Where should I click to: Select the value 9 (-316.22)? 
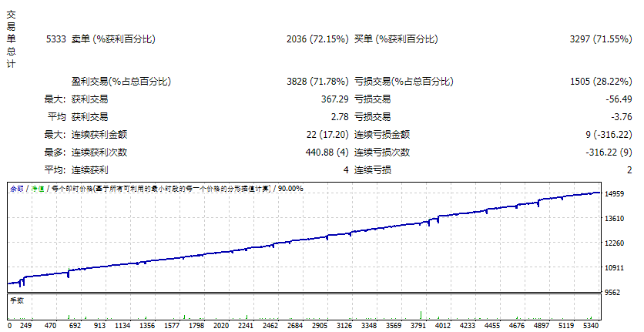(x=609, y=134)
